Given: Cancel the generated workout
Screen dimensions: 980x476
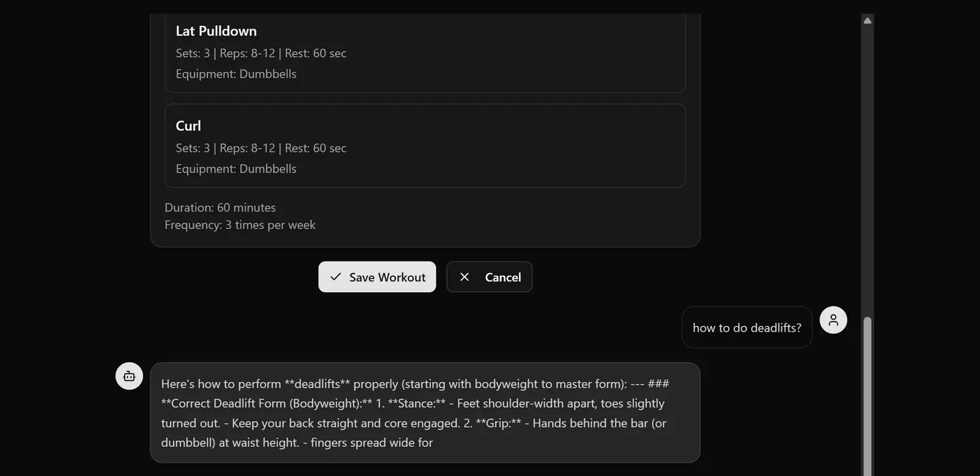Looking at the screenshot, I should coord(489,277).
